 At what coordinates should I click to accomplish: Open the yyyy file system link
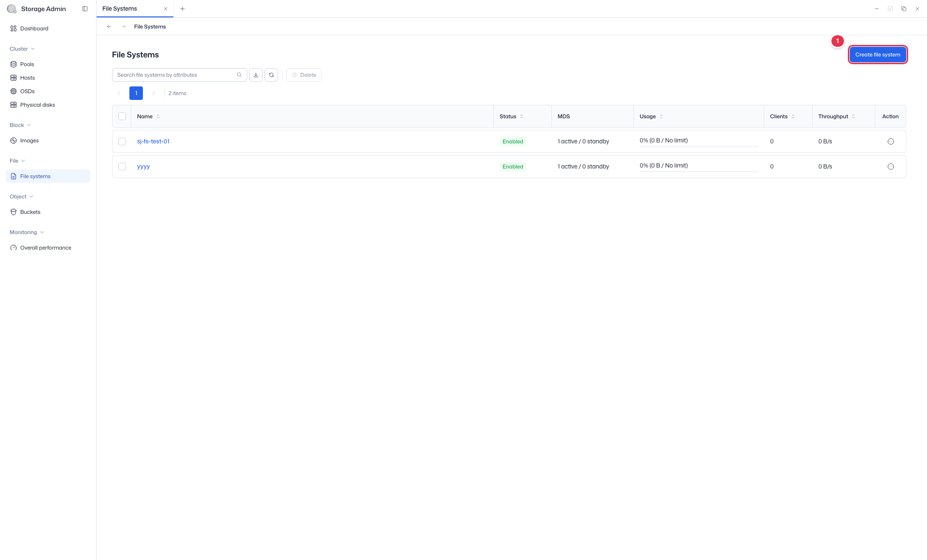143,167
